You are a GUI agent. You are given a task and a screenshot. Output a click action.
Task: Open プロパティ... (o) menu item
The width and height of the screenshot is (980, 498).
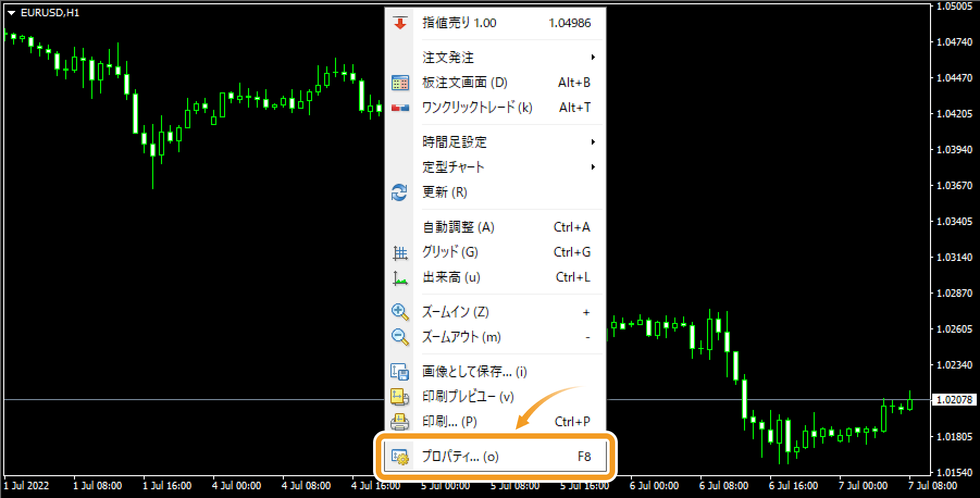(495, 457)
